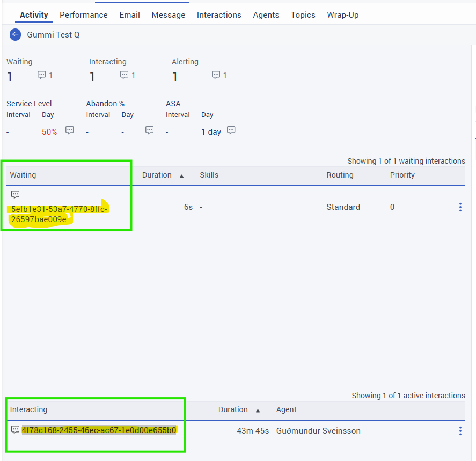Switch to the Activity tab
This screenshot has height=461, width=476.
[x=34, y=15]
